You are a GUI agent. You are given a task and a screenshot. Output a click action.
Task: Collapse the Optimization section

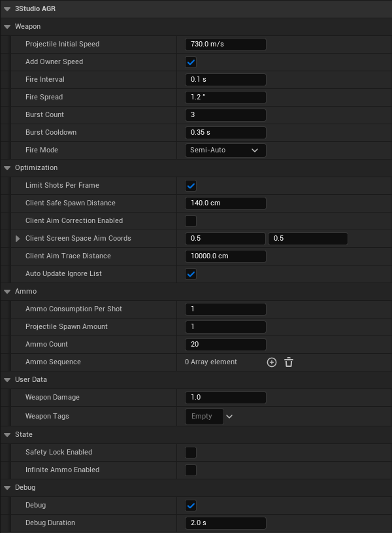6,167
